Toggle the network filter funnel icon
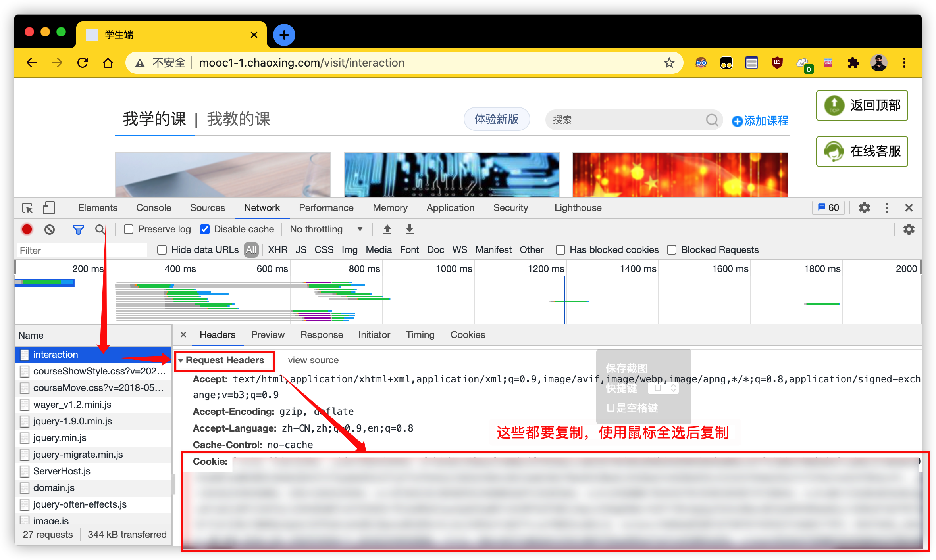Viewport: 936px width, 560px height. pos(78,229)
